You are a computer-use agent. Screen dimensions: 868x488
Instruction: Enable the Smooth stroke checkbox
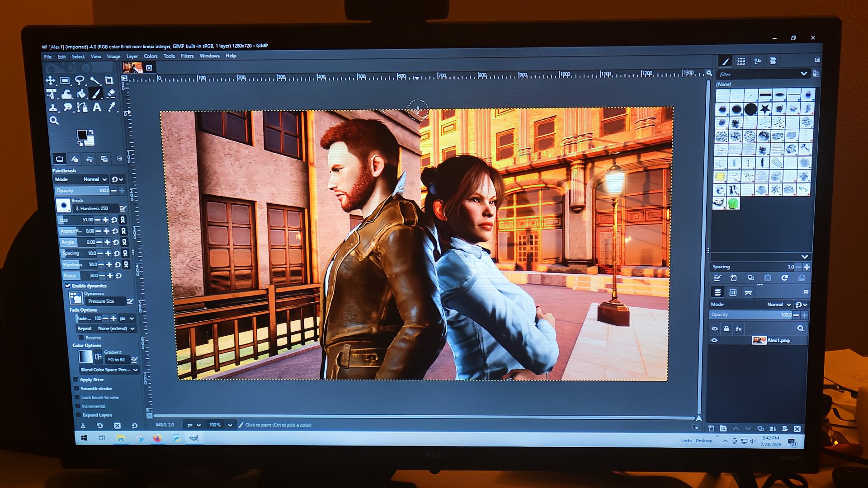coord(76,389)
